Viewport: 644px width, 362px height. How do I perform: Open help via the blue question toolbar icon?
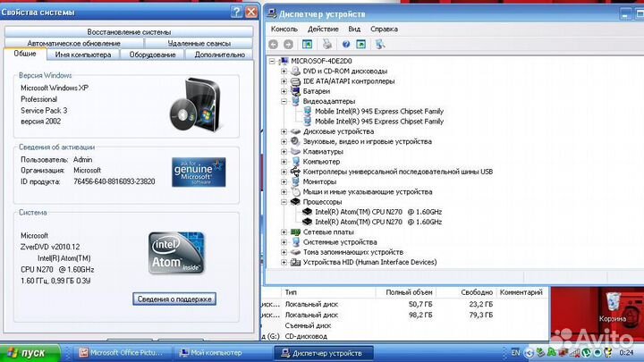346,45
